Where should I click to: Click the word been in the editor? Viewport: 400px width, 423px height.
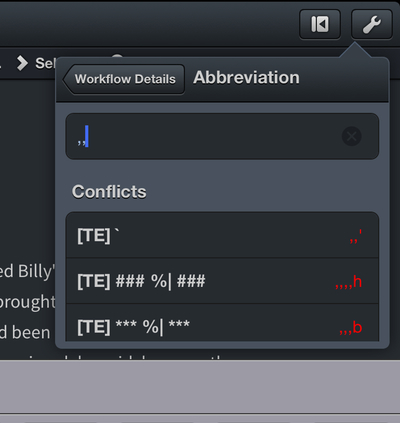click(x=31, y=333)
